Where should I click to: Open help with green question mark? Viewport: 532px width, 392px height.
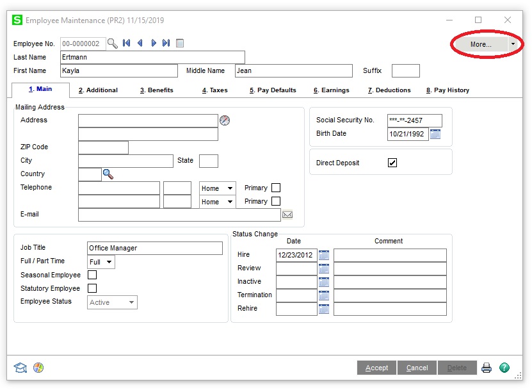tap(504, 368)
